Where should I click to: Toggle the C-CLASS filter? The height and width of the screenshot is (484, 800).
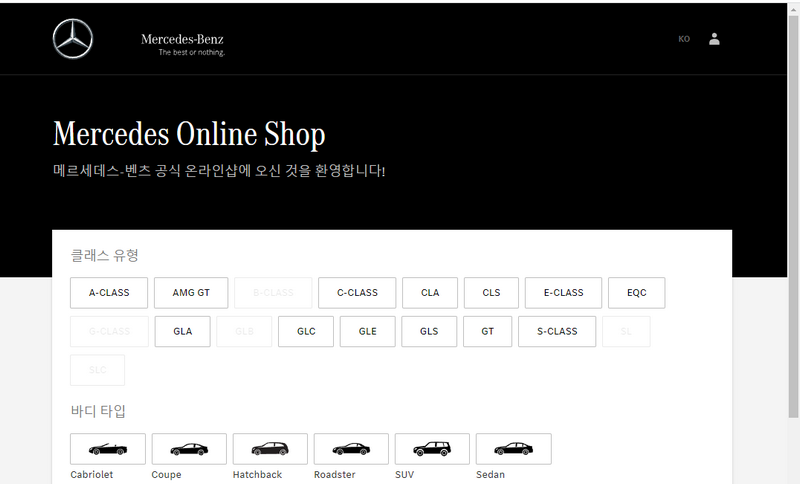click(x=357, y=293)
